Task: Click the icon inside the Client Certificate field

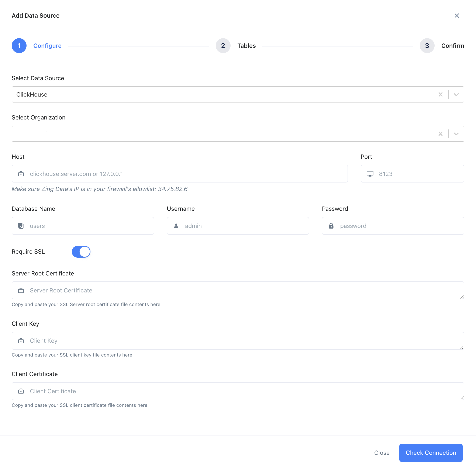Action: click(21, 391)
